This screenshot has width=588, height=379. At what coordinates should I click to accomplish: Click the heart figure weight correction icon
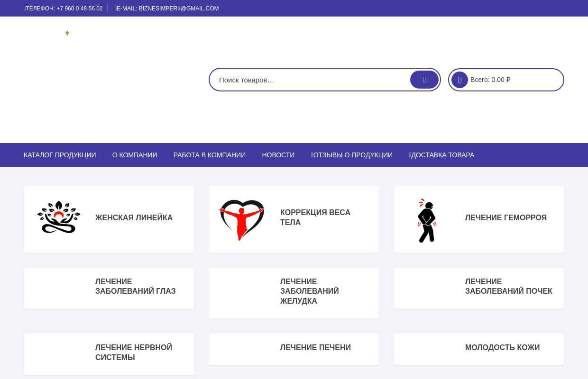[242, 219]
